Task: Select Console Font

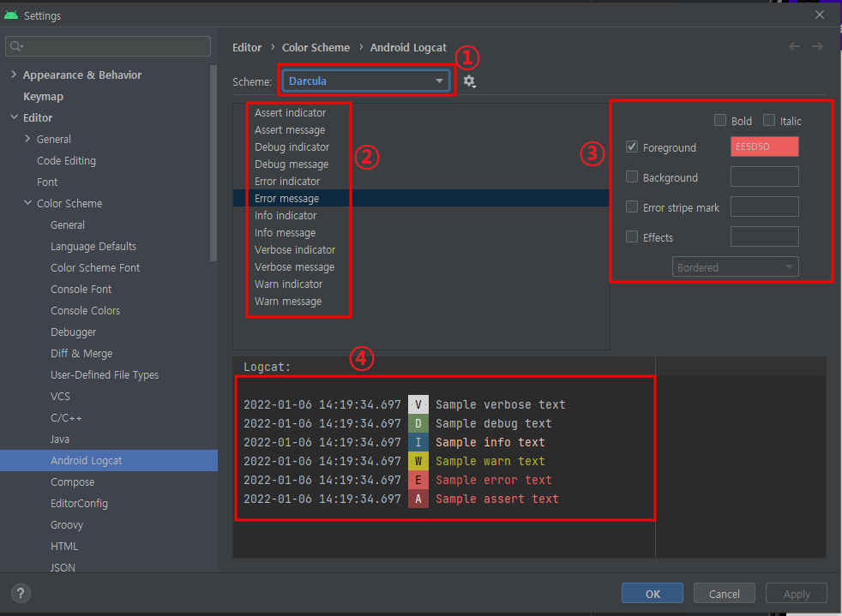Action: [x=81, y=290]
